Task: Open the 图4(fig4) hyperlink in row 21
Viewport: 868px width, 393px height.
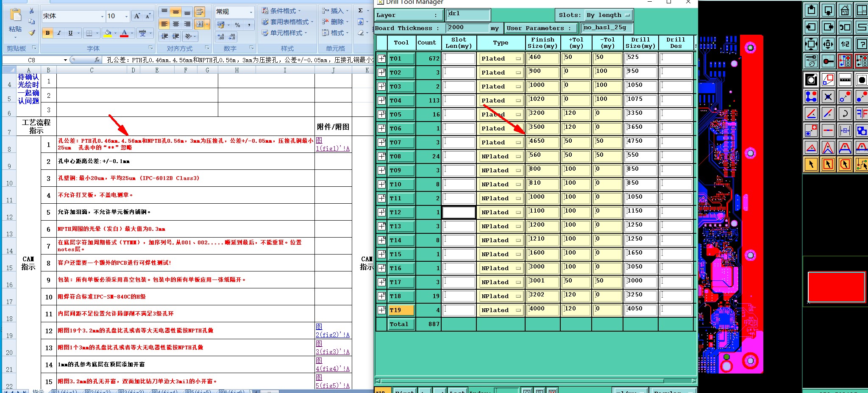Action: (333, 365)
